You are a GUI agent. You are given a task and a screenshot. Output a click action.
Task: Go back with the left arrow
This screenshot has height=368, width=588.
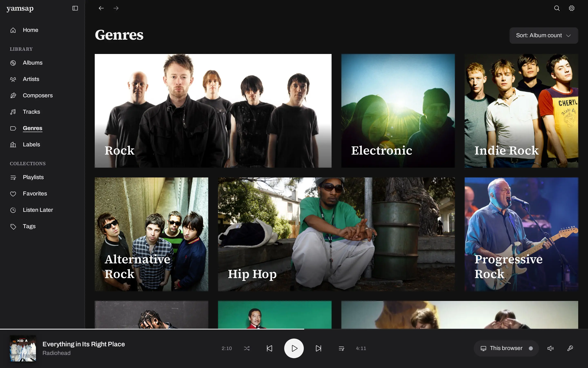tap(101, 8)
